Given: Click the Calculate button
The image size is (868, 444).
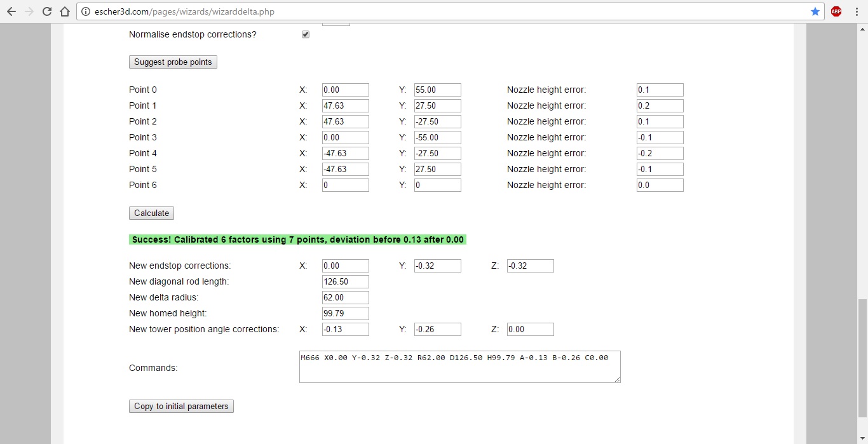Looking at the screenshot, I should coord(151,213).
